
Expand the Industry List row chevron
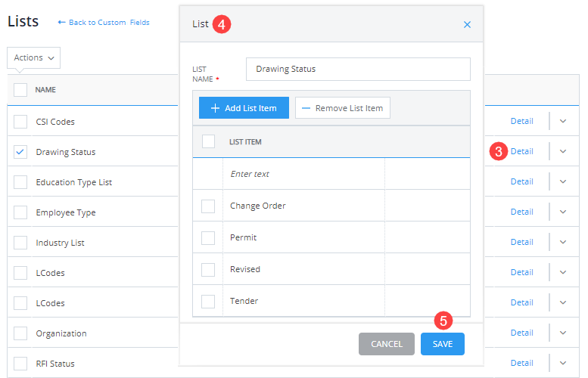tap(563, 242)
